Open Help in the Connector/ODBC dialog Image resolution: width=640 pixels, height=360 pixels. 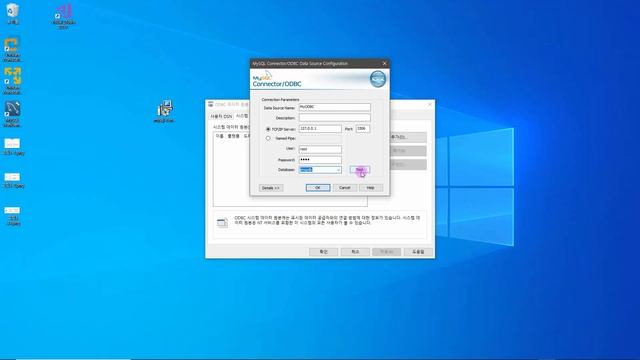(x=371, y=188)
